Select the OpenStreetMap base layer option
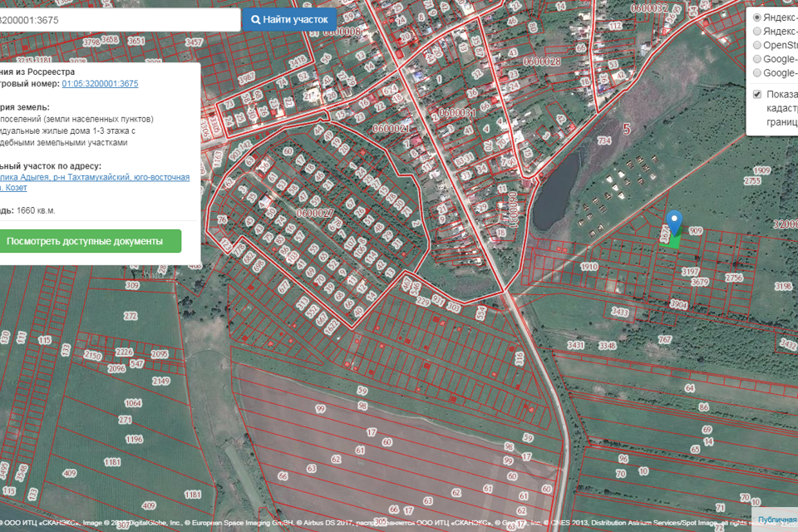798x532 pixels. click(757, 45)
